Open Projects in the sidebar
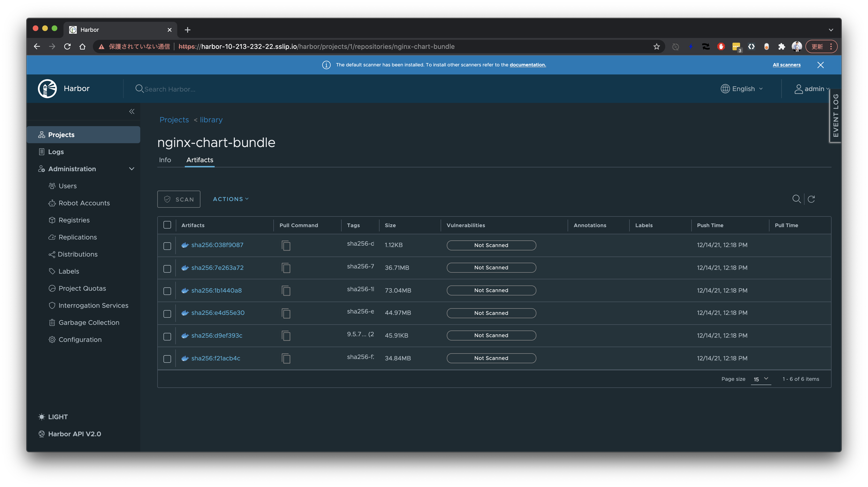Viewport: 868px width, 487px height. [x=84, y=135]
